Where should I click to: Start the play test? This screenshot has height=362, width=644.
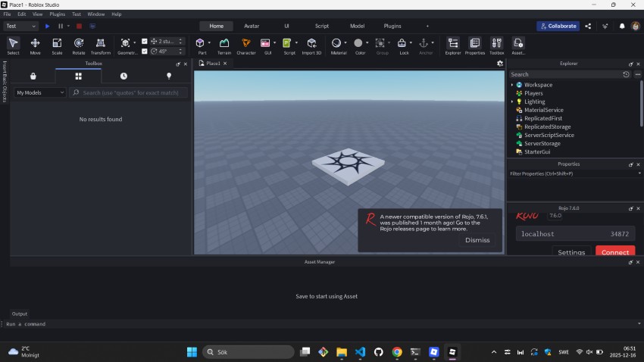(x=48, y=26)
